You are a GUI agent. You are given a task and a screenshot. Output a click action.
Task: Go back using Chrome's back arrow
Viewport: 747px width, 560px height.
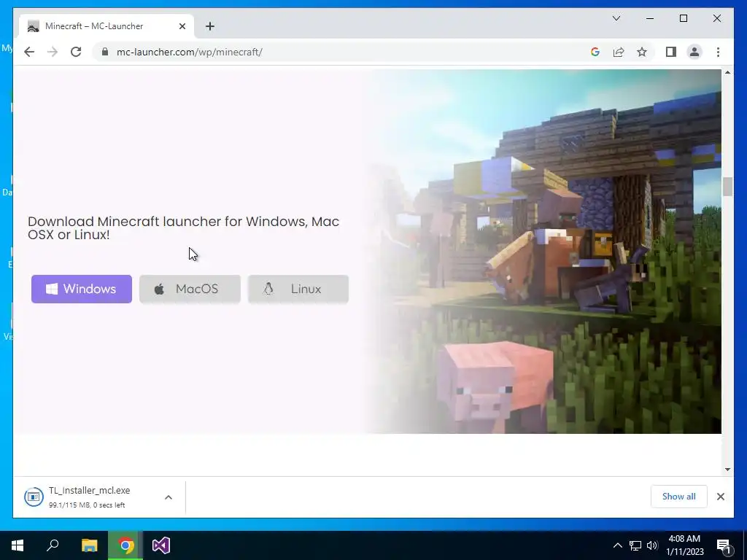pyautogui.click(x=29, y=52)
